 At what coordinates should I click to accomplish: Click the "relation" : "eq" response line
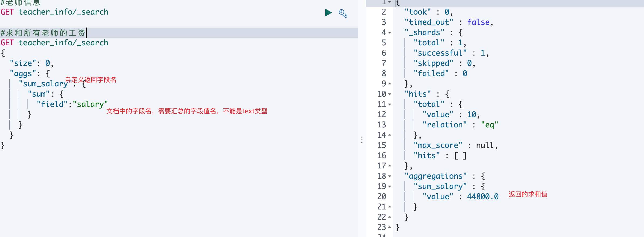coord(460,125)
